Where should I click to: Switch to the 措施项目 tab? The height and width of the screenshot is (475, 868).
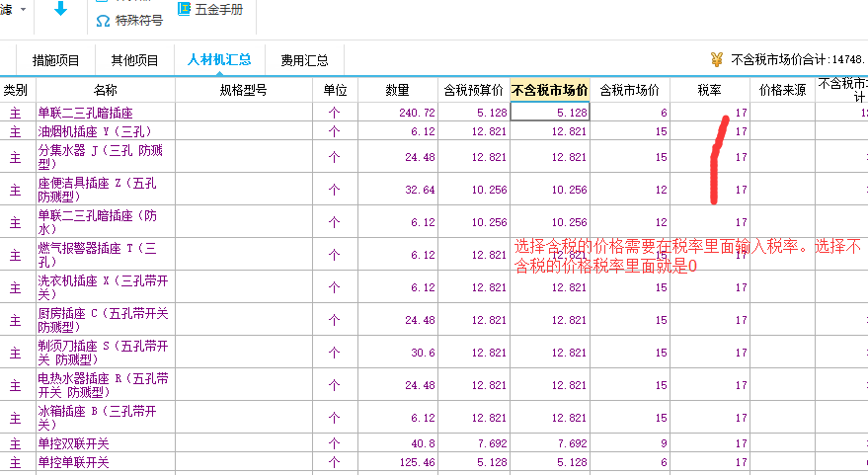[x=56, y=60]
